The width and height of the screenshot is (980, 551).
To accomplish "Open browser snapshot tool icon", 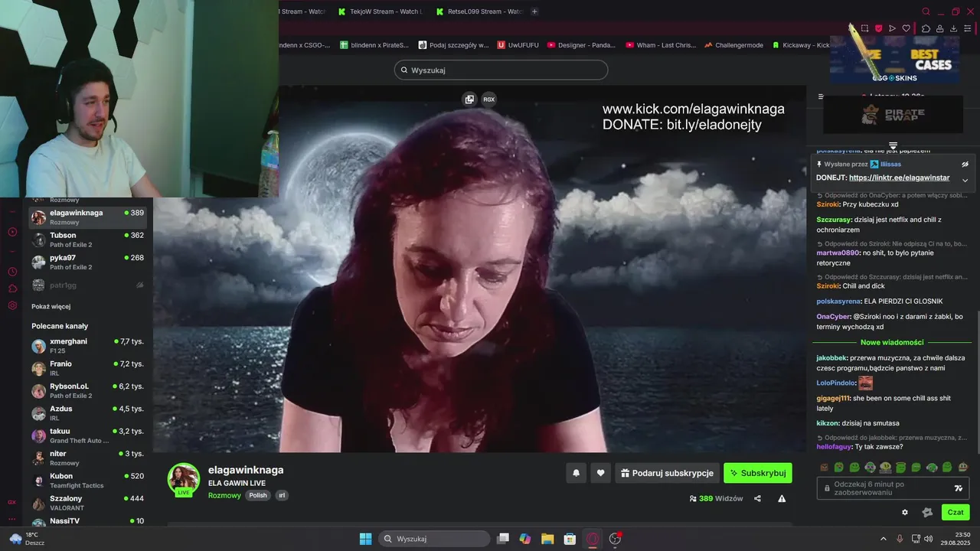I will pyautogui.click(x=864, y=28).
